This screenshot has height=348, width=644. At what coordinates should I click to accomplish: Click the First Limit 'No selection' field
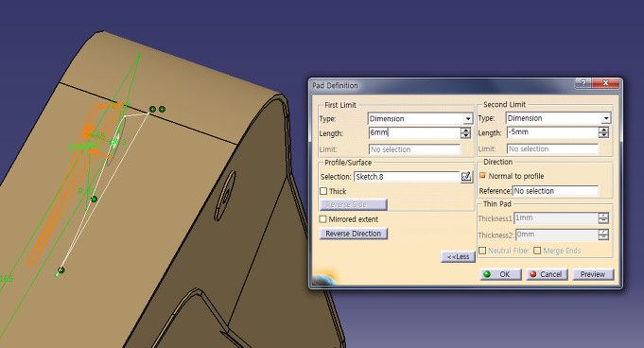coord(414,149)
